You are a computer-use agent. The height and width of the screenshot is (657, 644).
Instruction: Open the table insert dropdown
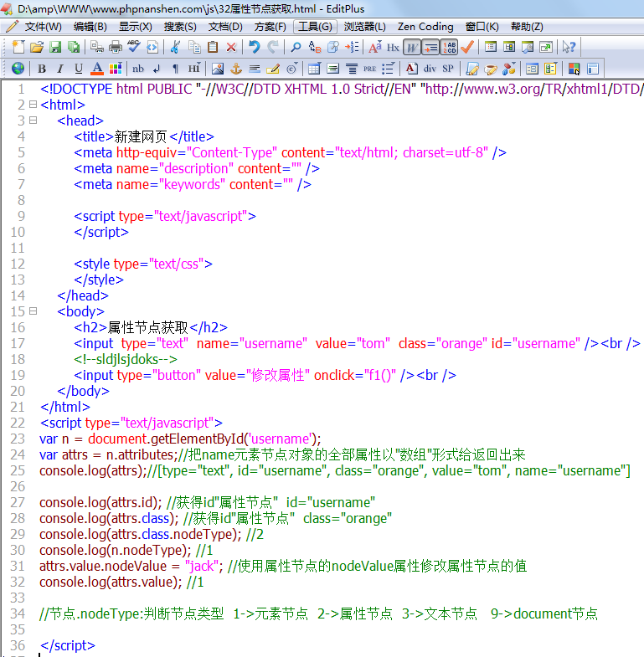tap(314, 69)
